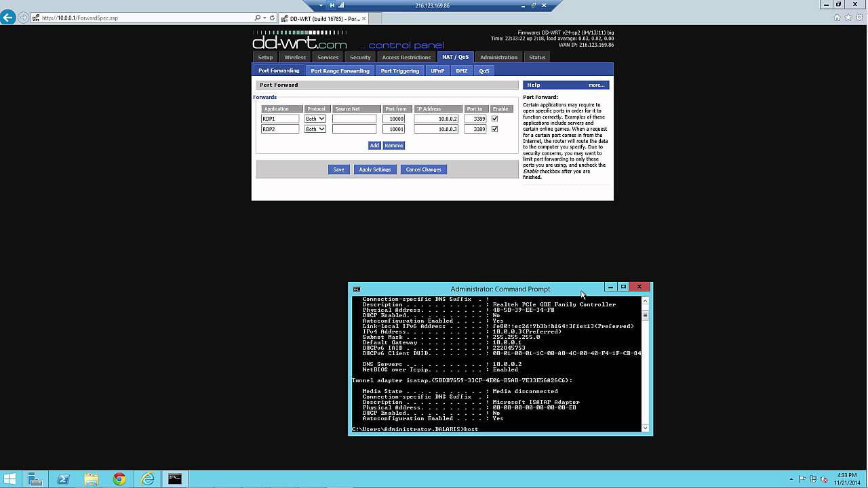Disable the RDP1 forward Enable checkbox
The image size is (868, 488).
[x=494, y=119]
